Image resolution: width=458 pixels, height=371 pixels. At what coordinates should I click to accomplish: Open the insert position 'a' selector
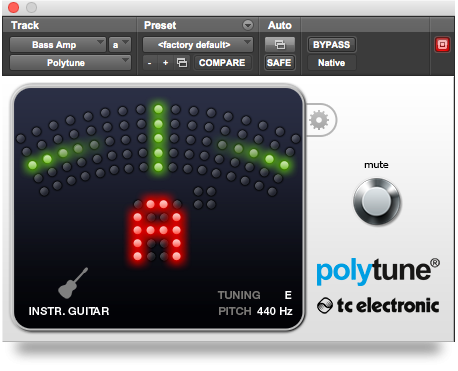pos(120,45)
